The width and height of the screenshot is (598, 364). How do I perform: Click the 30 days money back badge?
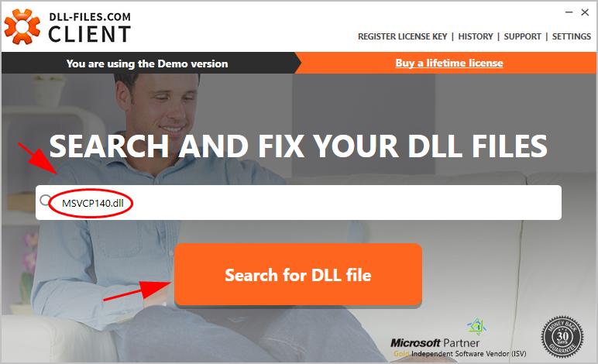562,337
